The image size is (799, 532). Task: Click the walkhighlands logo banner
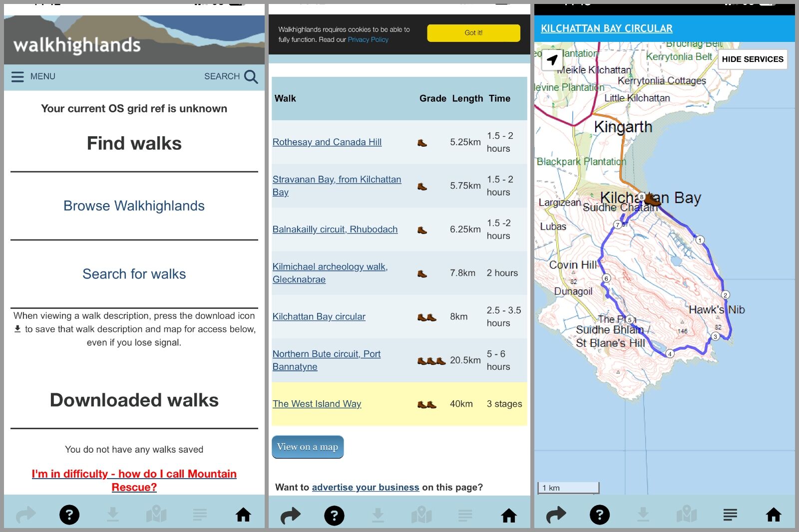point(134,39)
